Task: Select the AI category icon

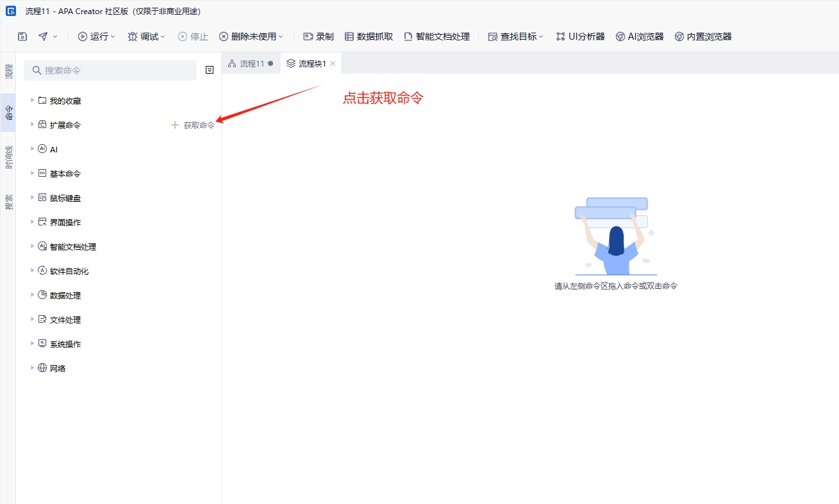Action: 42,149
